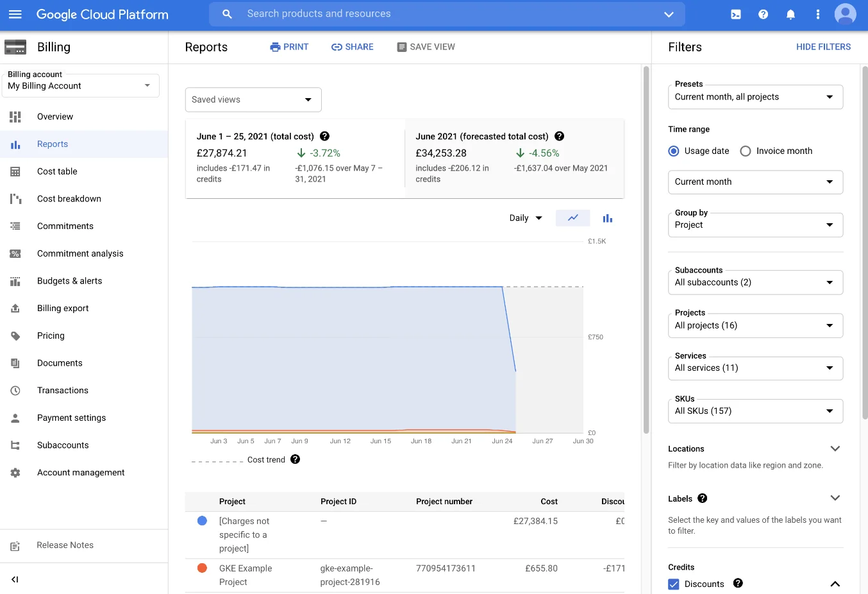This screenshot has height=594, width=868.
Task: Open the three-dot settings menu
Action: pos(817,14)
